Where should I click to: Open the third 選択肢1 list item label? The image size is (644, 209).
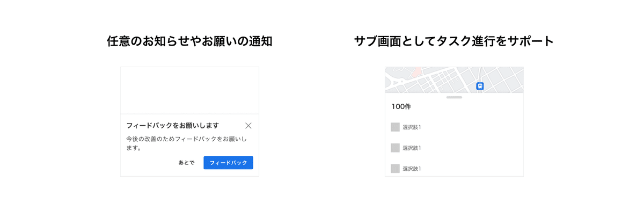412,168
